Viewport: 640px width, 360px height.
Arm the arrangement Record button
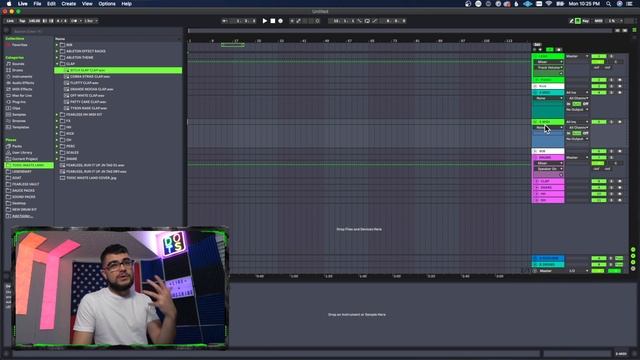pyautogui.click(x=280, y=21)
